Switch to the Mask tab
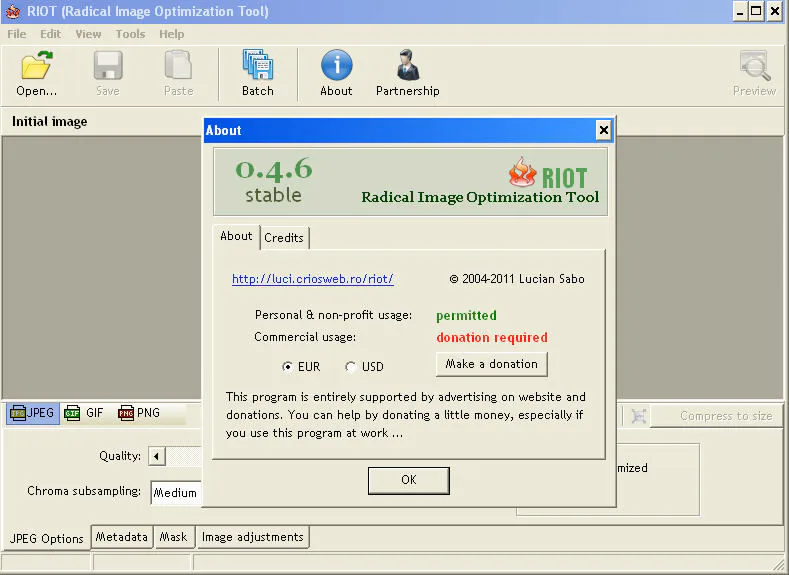The width and height of the screenshot is (789, 575). point(174,537)
